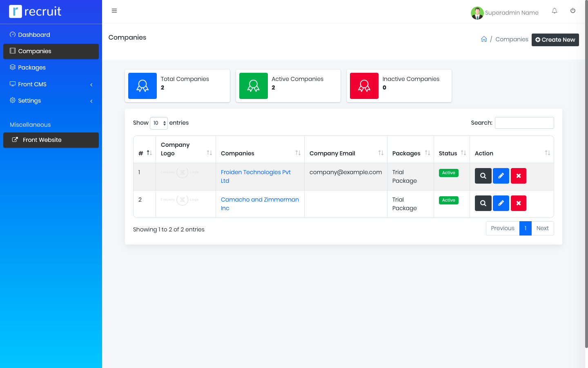
Task: Open Dashboard from the sidebar
Action: pos(34,35)
